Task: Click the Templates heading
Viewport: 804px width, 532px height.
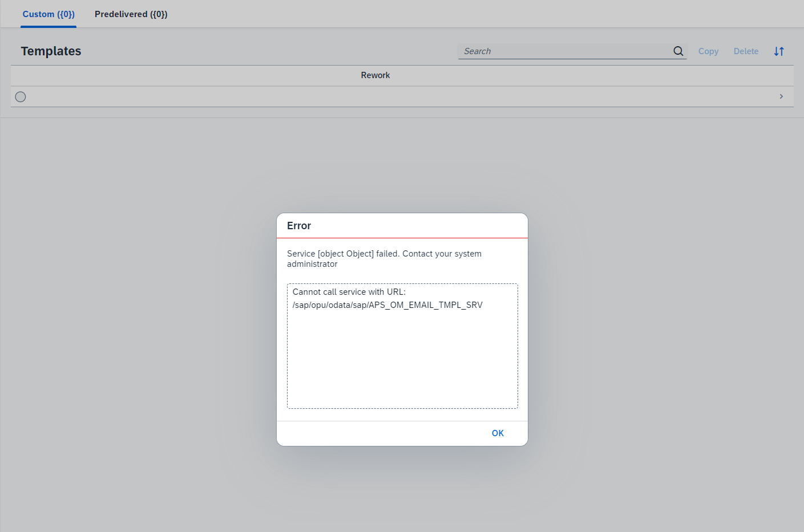Action: [51, 51]
